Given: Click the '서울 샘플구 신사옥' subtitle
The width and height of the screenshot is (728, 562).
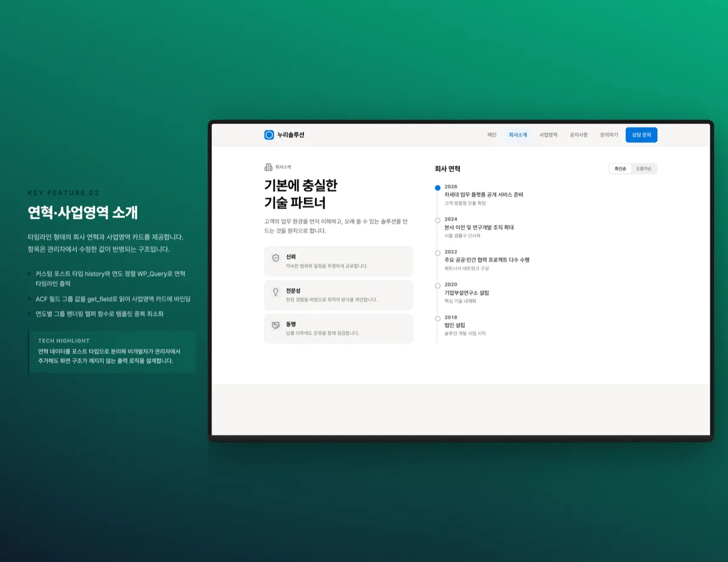Looking at the screenshot, I should [462, 235].
